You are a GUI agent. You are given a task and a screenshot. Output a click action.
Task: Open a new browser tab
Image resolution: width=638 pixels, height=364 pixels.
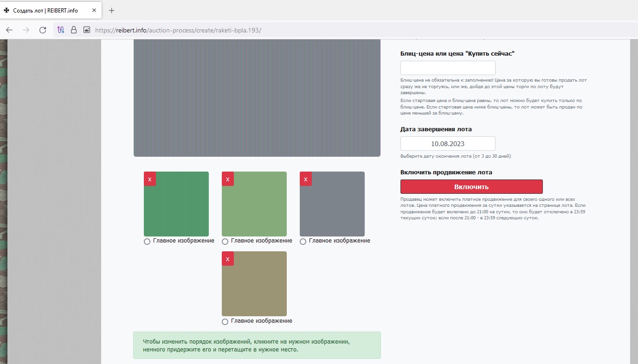pos(111,10)
